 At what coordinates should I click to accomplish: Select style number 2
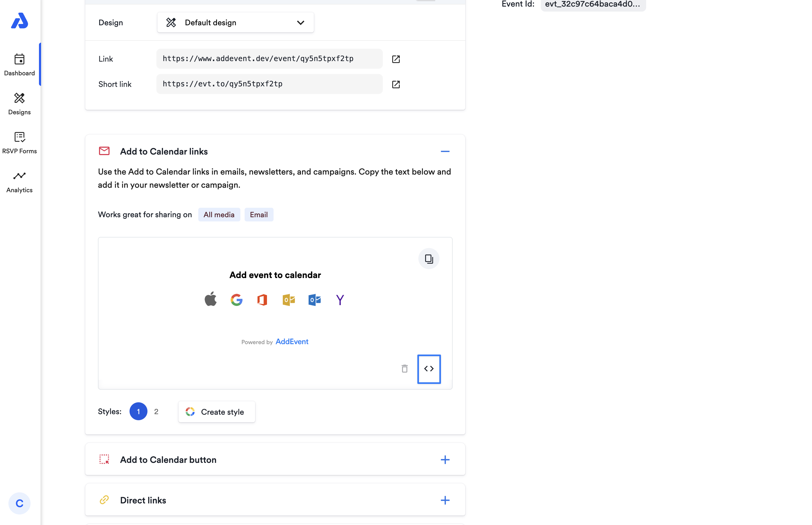(x=156, y=412)
